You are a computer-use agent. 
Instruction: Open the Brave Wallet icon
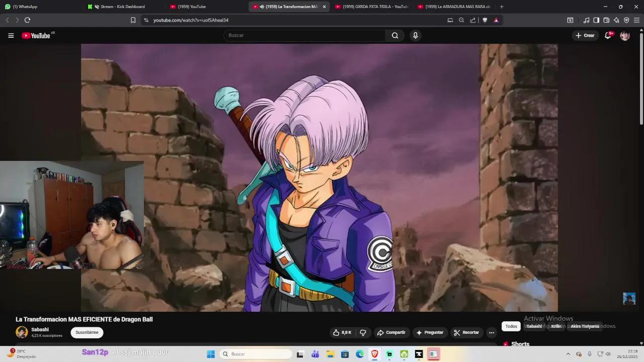(606, 20)
